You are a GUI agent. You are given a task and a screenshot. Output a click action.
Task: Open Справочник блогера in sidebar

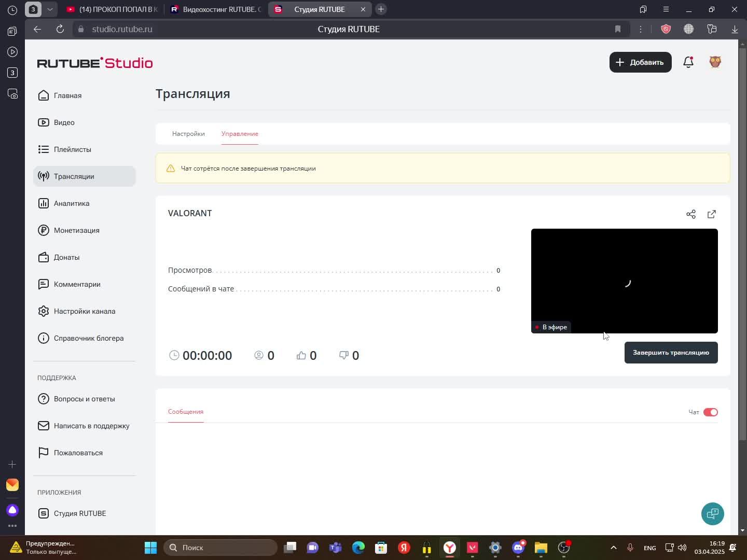84,338
